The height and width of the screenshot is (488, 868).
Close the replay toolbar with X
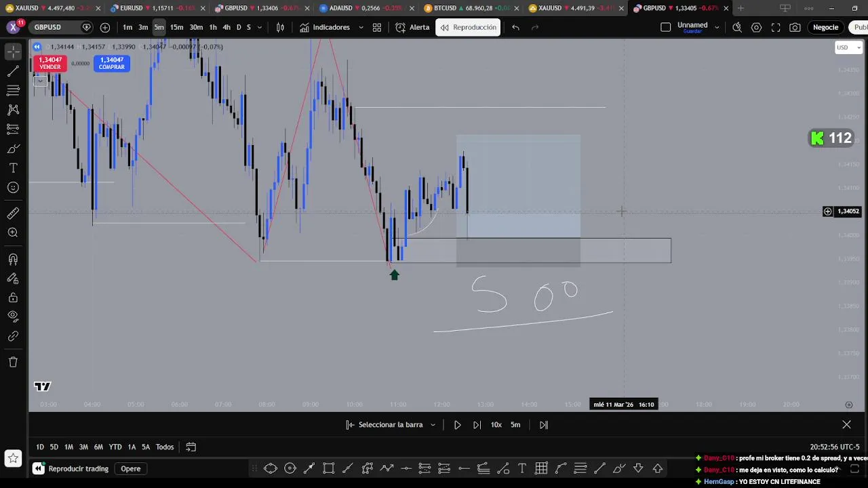click(846, 425)
